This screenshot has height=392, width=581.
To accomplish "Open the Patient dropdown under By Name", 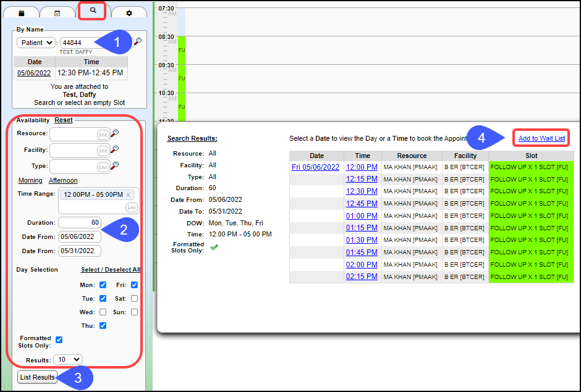I will [36, 43].
